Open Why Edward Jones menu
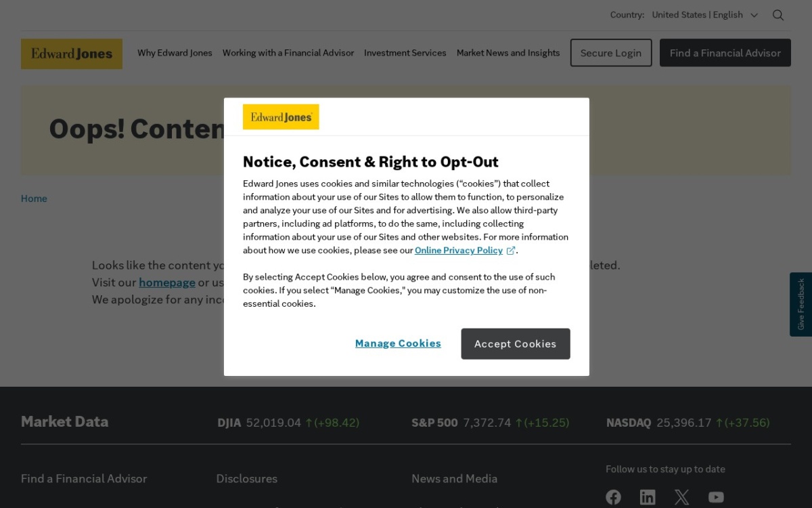 (175, 53)
